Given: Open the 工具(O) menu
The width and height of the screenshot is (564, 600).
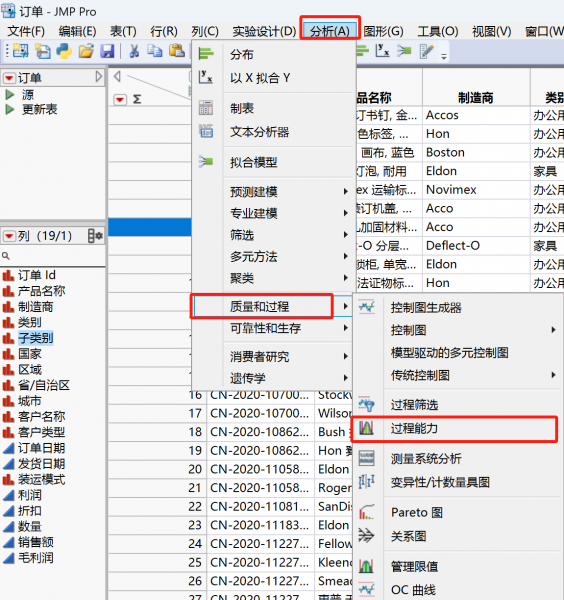Looking at the screenshot, I should coord(438,31).
